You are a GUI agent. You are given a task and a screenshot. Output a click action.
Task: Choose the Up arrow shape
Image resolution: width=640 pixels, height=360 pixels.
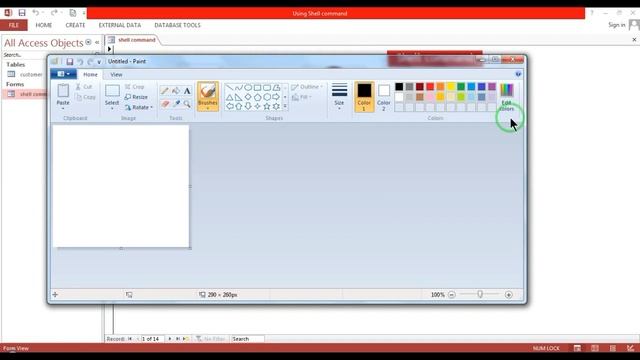point(239,106)
